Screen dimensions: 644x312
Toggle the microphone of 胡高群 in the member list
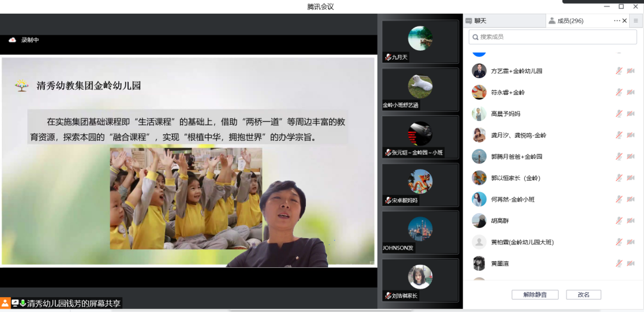(x=619, y=221)
